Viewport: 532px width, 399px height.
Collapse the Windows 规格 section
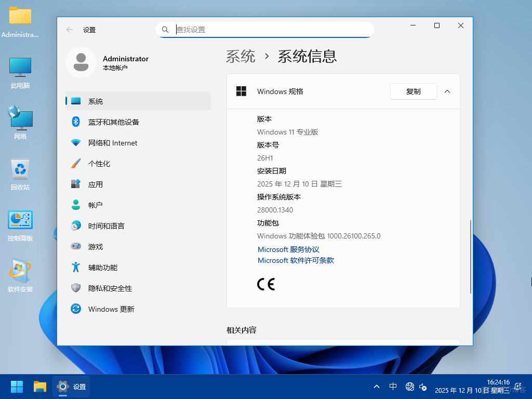[x=447, y=91]
